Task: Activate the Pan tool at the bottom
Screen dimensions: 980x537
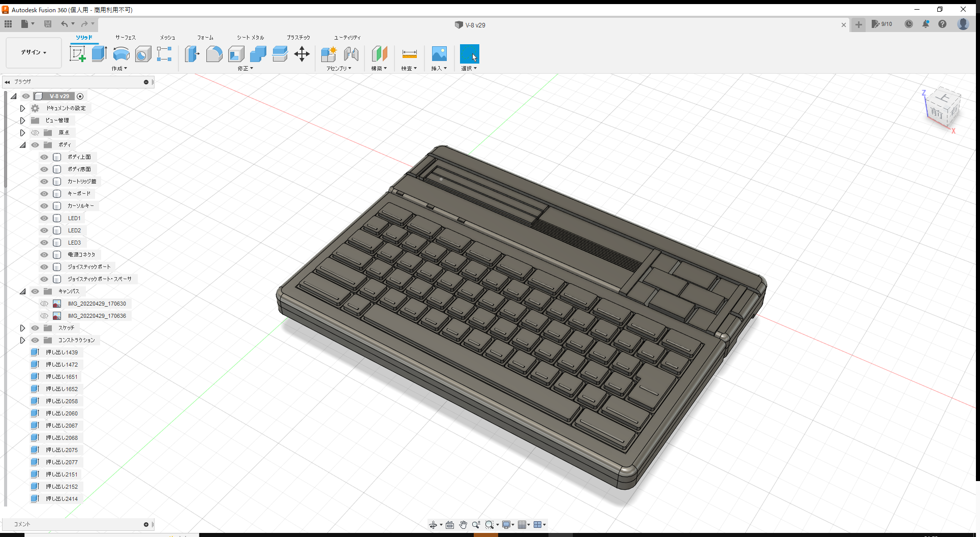Action: (x=463, y=524)
